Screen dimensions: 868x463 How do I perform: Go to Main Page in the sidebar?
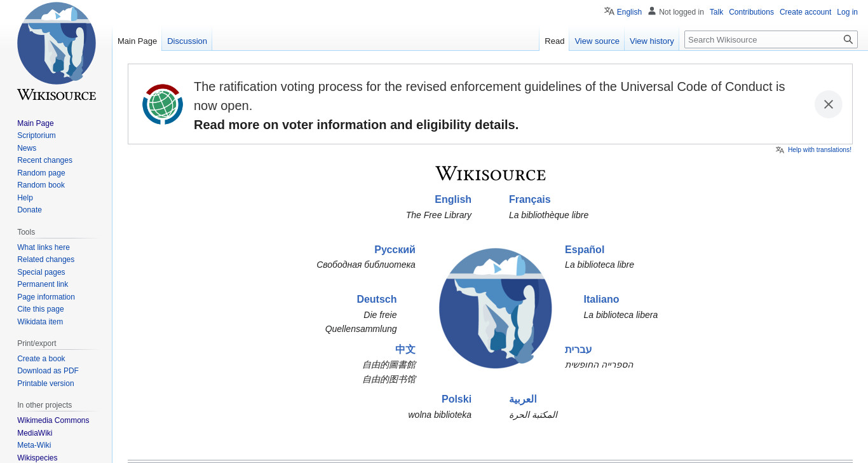click(36, 123)
